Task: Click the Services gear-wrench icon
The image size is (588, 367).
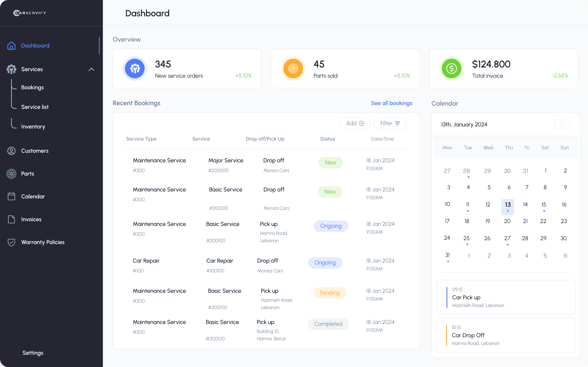Action: point(11,69)
